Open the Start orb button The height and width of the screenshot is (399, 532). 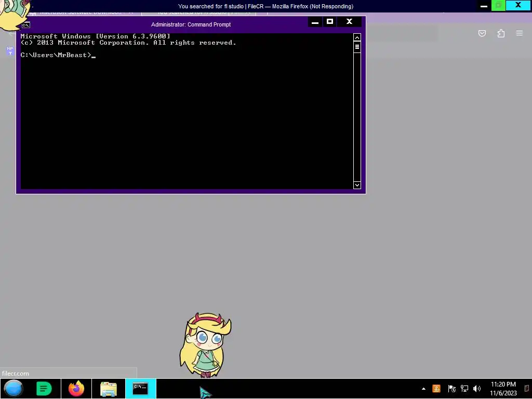[14, 389]
